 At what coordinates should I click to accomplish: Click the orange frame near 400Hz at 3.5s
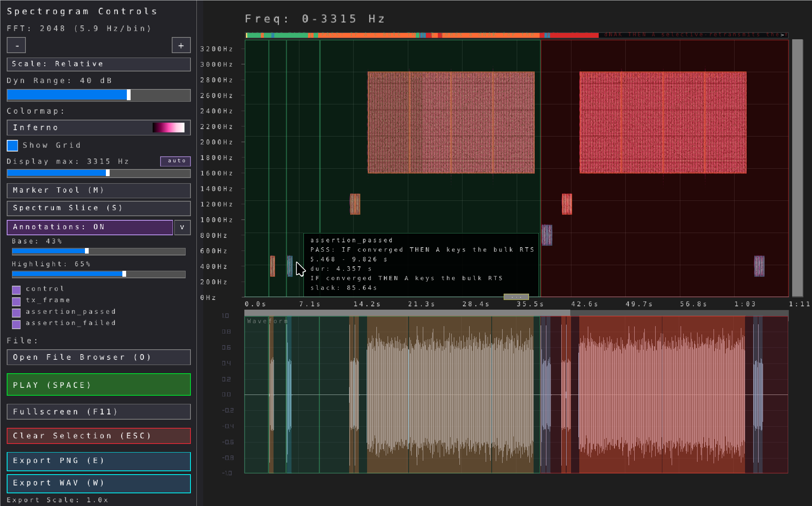(x=272, y=266)
